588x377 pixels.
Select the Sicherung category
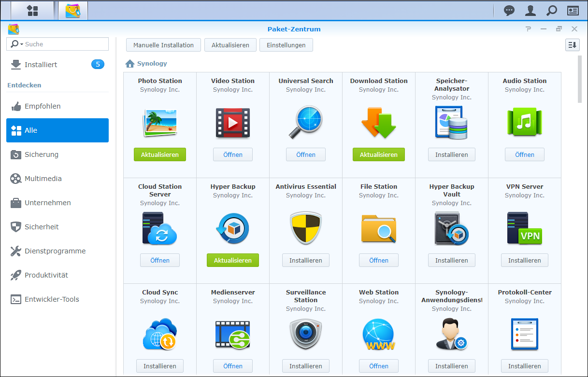click(57, 154)
